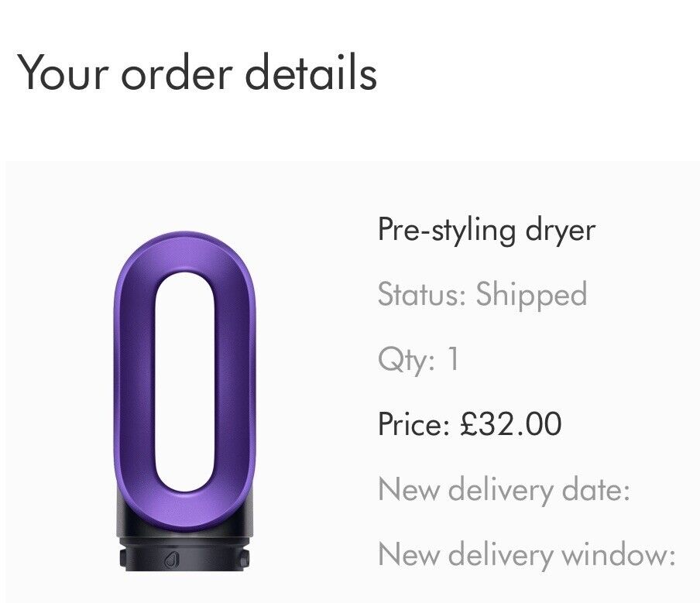
Task: Click the droplet logo icon on dryer base
Action: pos(171,560)
